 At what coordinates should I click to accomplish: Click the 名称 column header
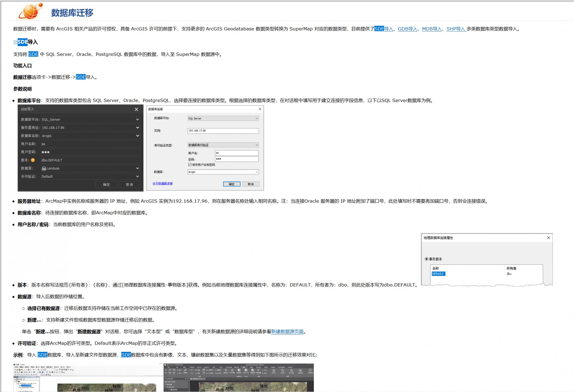(435, 268)
